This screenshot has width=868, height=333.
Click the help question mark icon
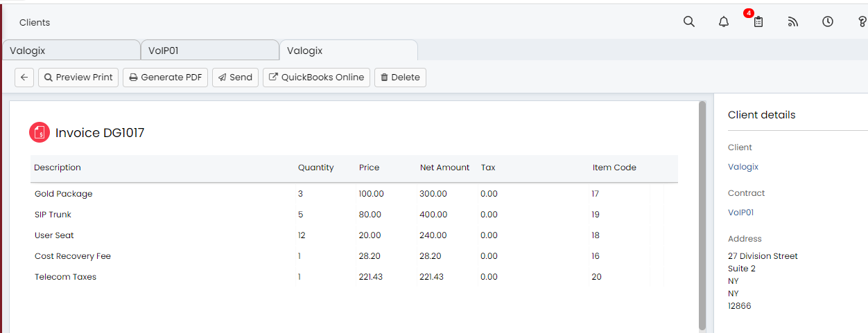click(x=862, y=21)
